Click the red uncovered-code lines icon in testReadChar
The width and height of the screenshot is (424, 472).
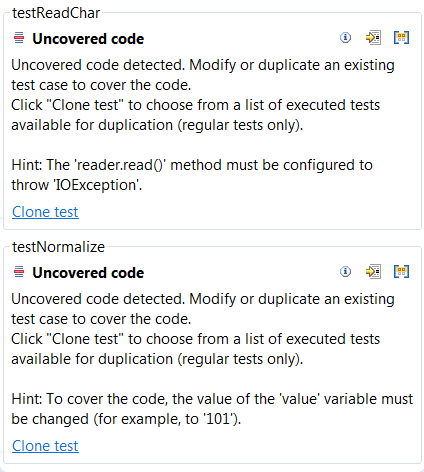(19, 38)
